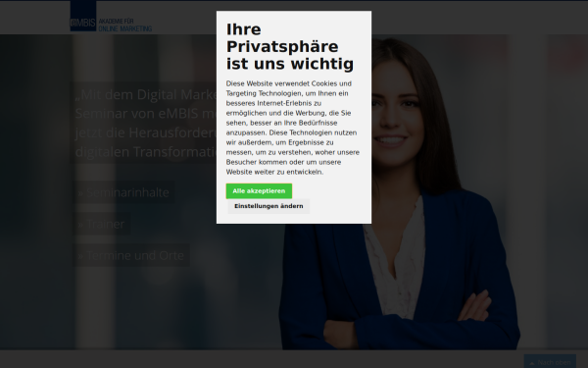Click the Digital Marketing testimonial quote
Screen dimensions: 588x368
[145, 123]
